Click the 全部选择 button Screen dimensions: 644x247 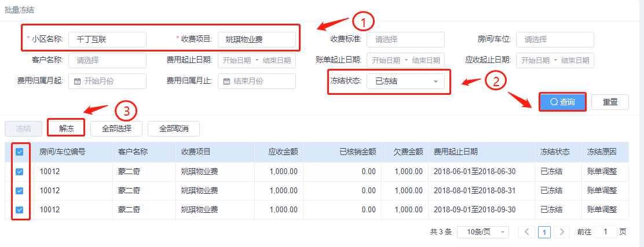pyautogui.click(x=116, y=128)
